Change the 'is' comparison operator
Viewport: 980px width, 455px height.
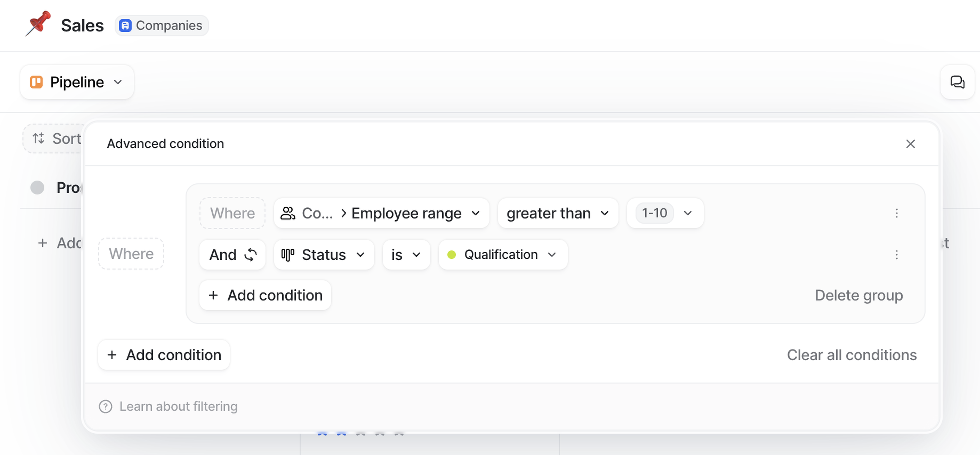coord(406,254)
